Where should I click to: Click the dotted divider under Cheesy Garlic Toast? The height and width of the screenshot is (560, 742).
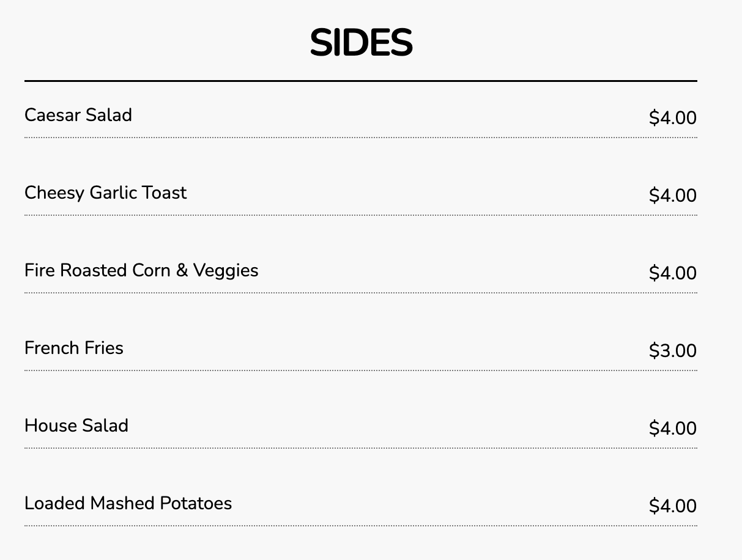(x=361, y=215)
